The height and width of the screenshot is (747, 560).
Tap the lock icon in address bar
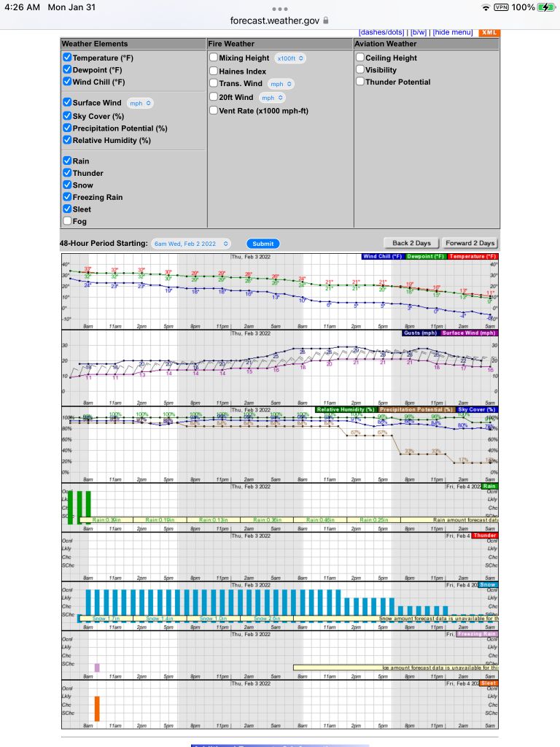pos(326,20)
